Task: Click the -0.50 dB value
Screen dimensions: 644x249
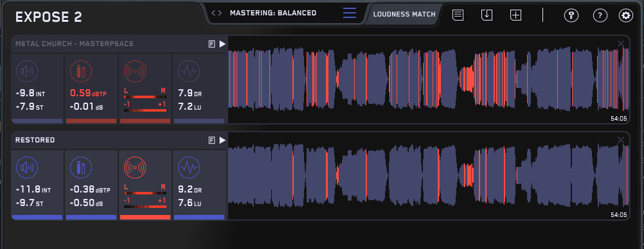Action: click(x=86, y=203)
